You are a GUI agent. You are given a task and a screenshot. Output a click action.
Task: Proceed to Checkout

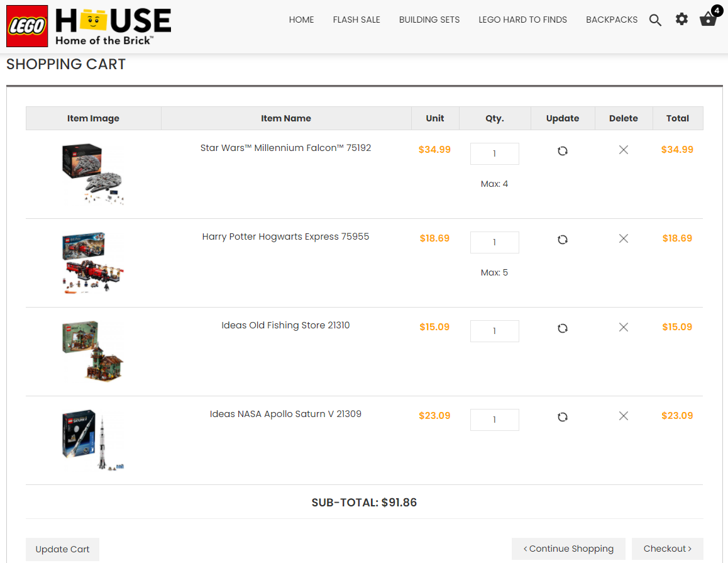coord(667,549)
